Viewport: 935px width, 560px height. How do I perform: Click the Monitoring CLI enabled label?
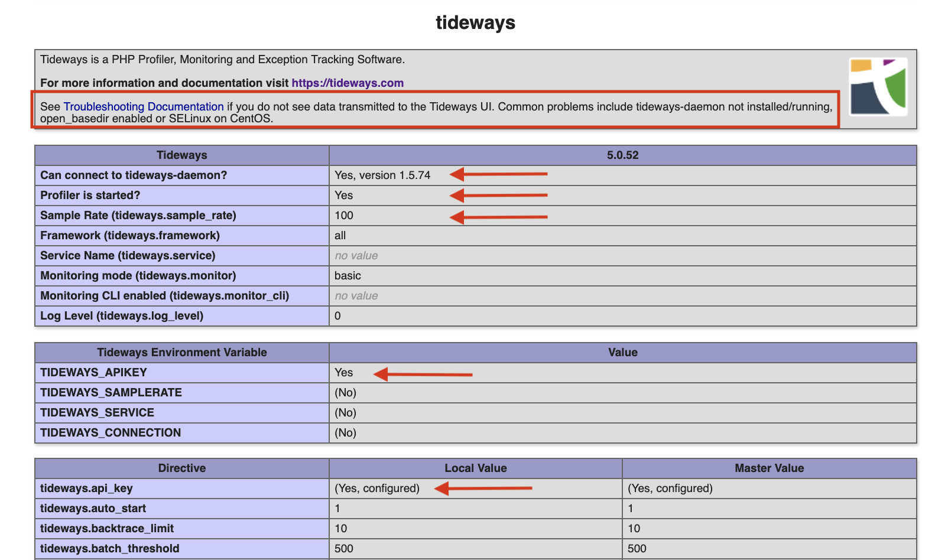click(x=165, y=296)
